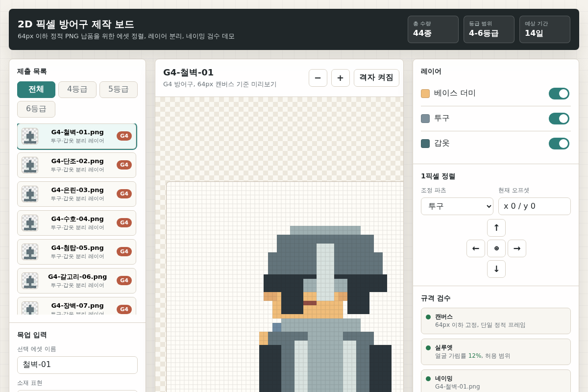This screenshot has height=392, width=588.
Task: Nudge offset up with up arrow
Action: tap(496, 228)
